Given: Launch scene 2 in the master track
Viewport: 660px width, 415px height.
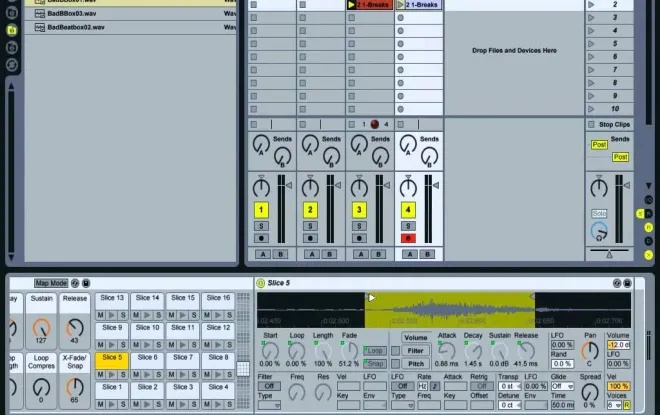Looking at the screenshot, I should click(x=591, y=5).
